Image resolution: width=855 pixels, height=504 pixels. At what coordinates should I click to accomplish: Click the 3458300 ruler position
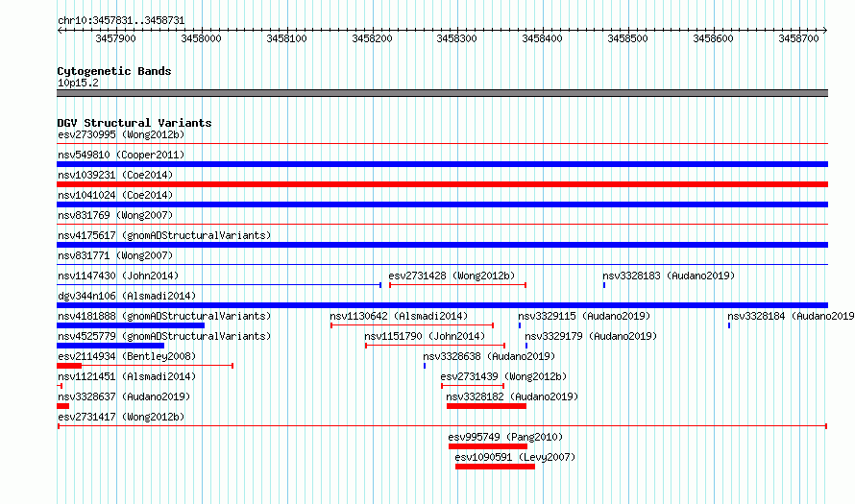click(457, 38)
